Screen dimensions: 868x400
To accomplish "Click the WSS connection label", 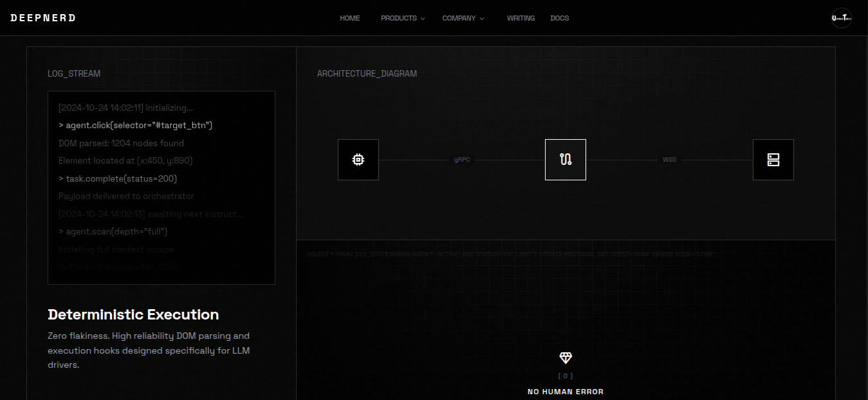I will pyautogui.click(x=670, y=159).
